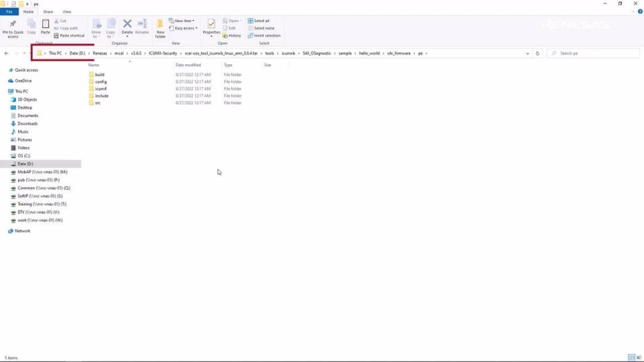
Task: Open the Properties ribbon button
Action: pos(211,28)
